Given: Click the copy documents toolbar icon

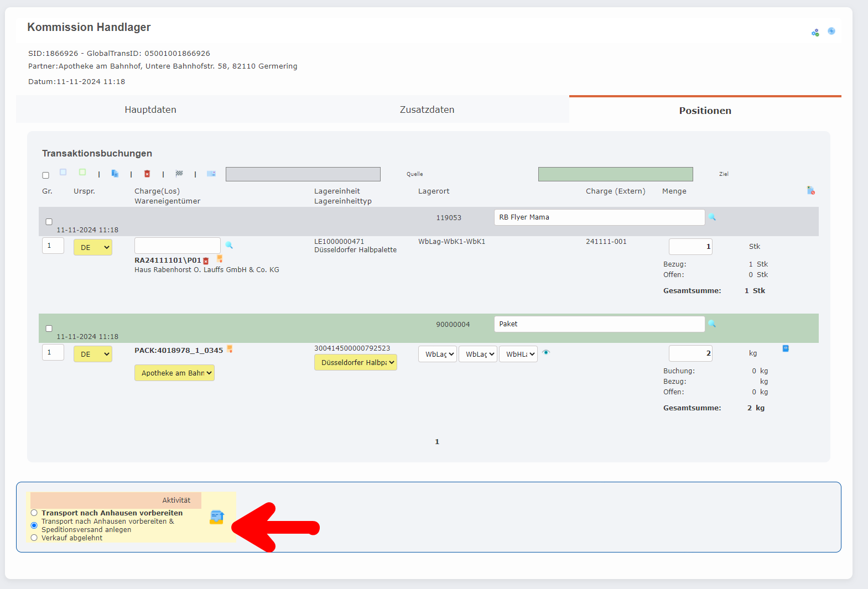Looking at the screenshot, I should coord(115,174).
